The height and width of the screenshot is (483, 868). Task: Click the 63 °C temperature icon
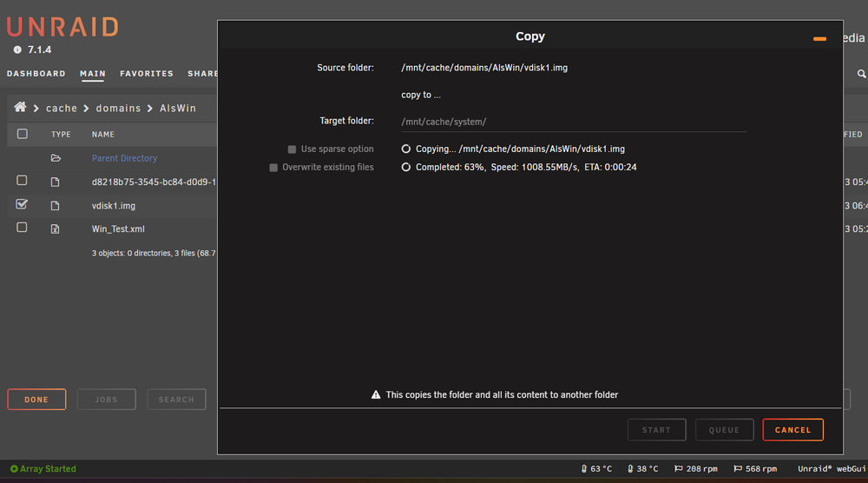click(584, 468)
